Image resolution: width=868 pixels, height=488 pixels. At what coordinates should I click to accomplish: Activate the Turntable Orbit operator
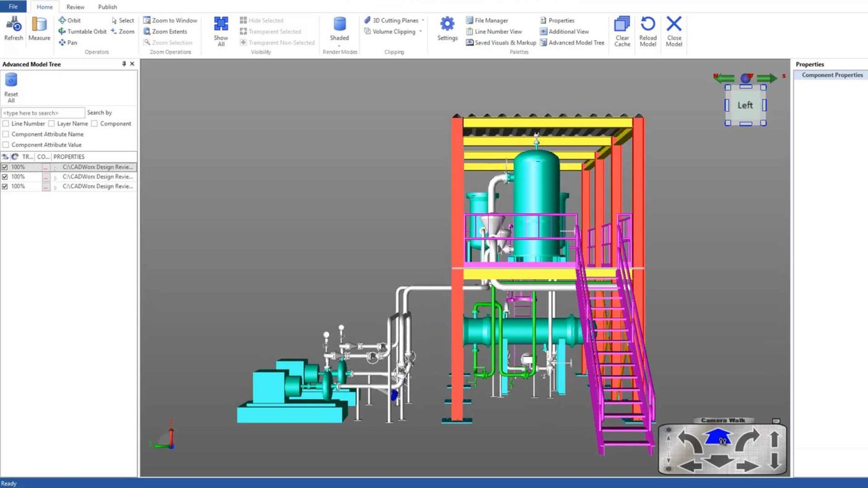(x=83, y=32)
